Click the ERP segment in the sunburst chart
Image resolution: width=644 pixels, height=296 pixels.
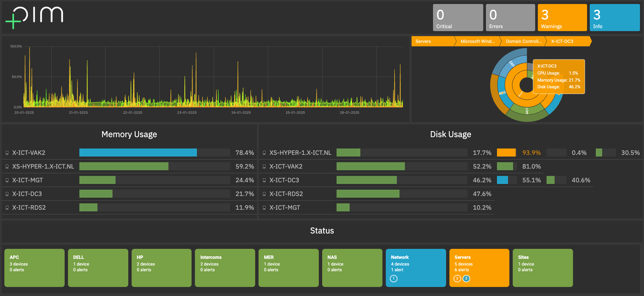coord(511,64)
